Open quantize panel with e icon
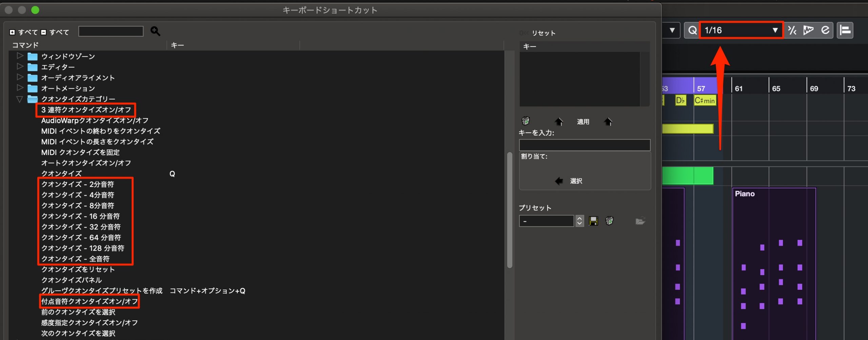This screenshot has width=868, height=340. point(825,31)
